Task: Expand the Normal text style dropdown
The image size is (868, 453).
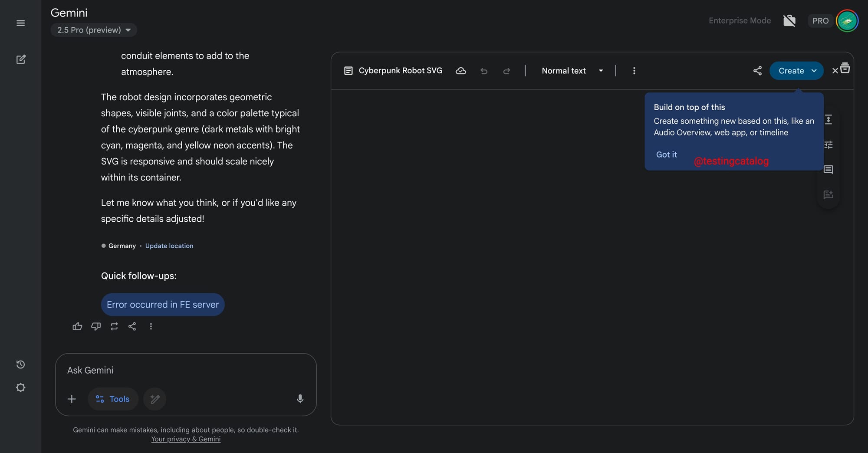Action: tap(572, 71)
